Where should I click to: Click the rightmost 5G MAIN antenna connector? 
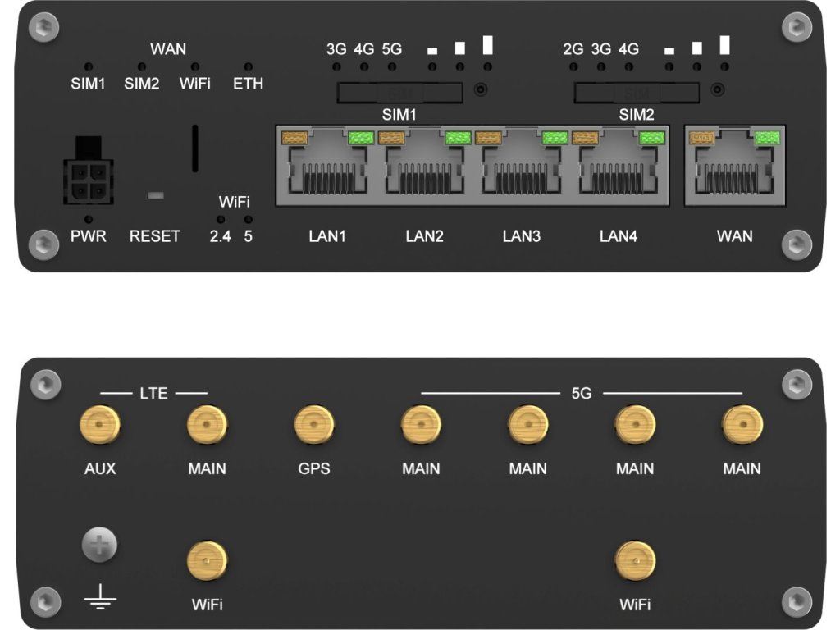742,427
